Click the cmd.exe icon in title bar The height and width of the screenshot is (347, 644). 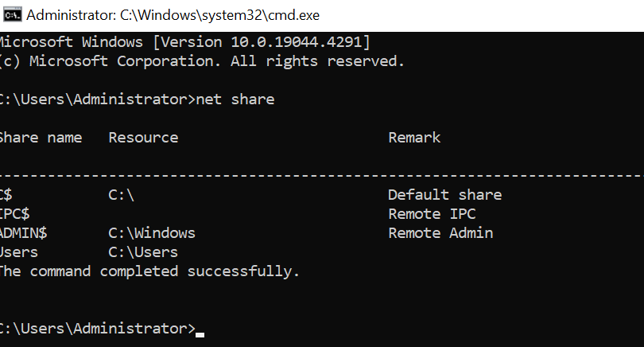tap(12, 15)
